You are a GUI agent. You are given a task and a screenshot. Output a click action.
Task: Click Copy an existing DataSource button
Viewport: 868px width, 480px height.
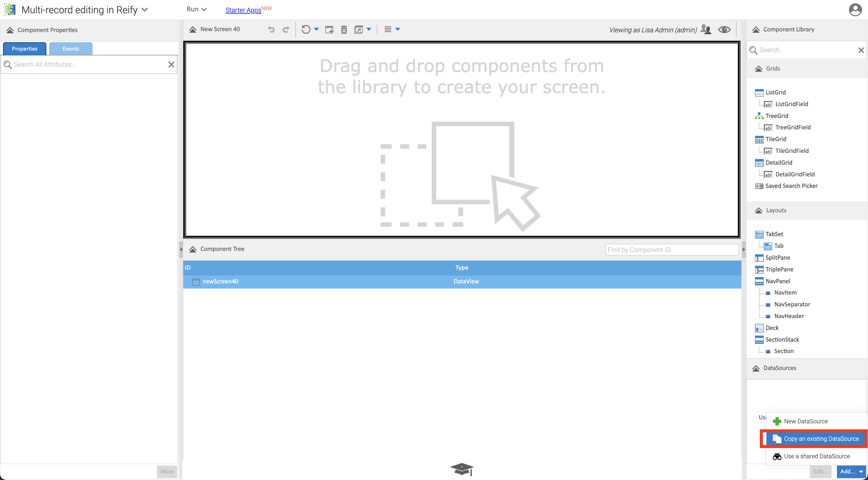coord(818,438)
